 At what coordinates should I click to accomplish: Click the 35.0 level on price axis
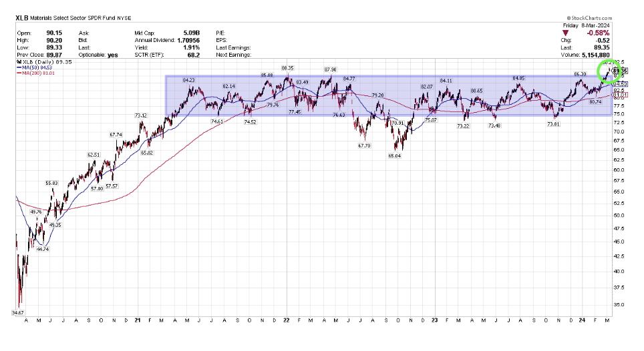click(619, 305)
